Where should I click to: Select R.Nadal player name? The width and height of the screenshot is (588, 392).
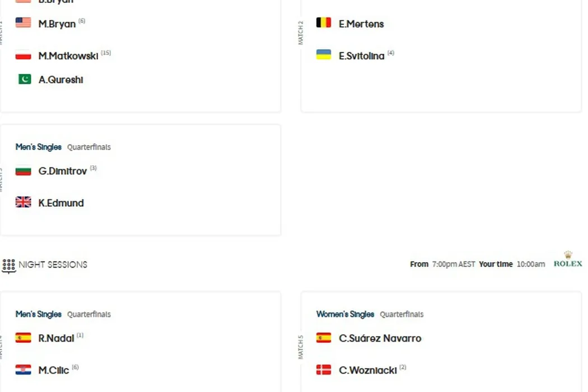click(x=56, y=338)
